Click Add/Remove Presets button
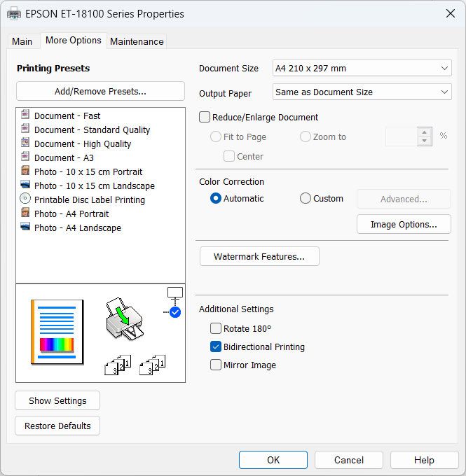Viewport: 466px width, 476px height. pyautogui.click(x=100, y=91)
